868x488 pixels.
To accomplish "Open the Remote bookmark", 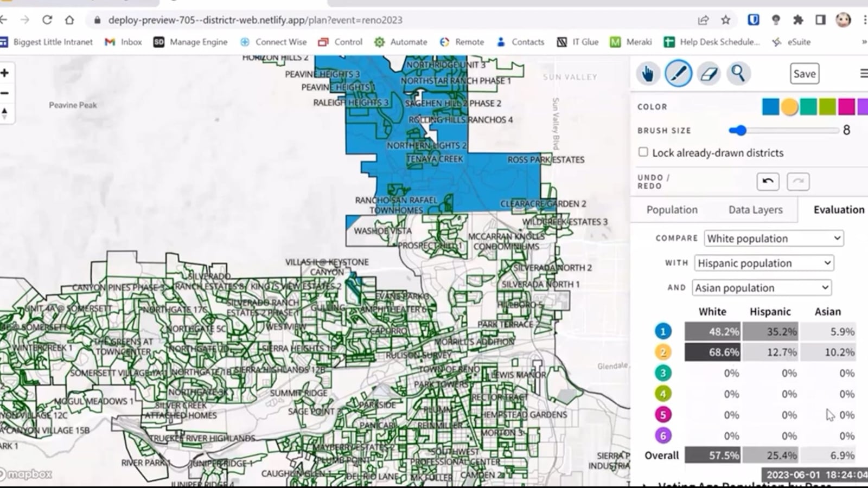I will tap(462, 42).
